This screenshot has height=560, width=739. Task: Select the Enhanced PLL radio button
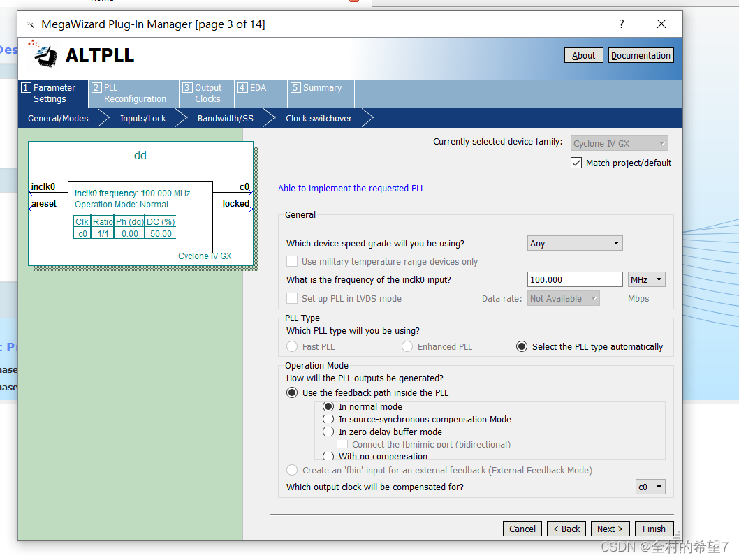(407, 346)
